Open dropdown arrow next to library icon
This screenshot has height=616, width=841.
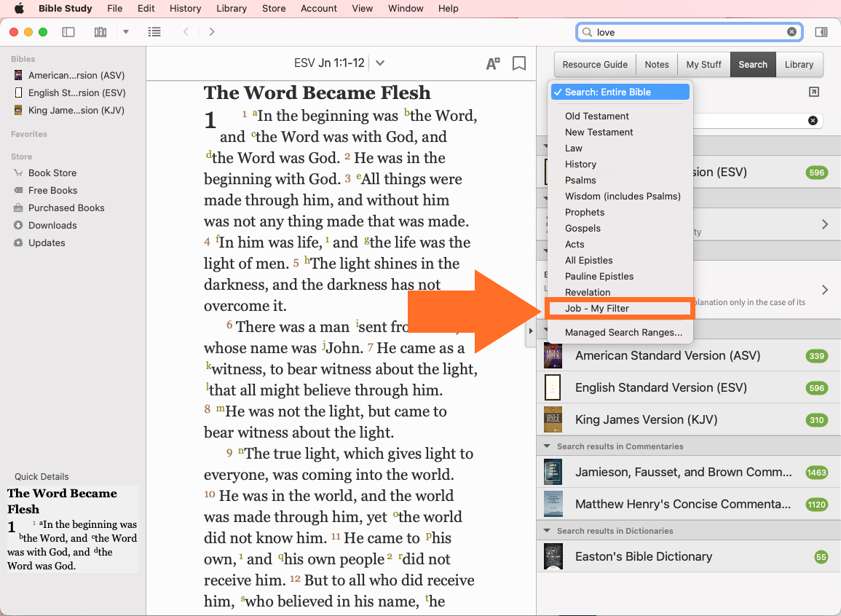click(125, 32)
